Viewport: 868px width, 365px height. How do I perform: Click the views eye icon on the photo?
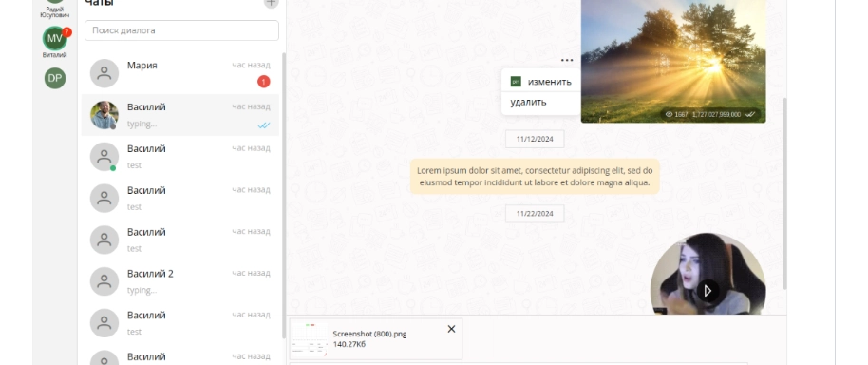click(669, 114)
